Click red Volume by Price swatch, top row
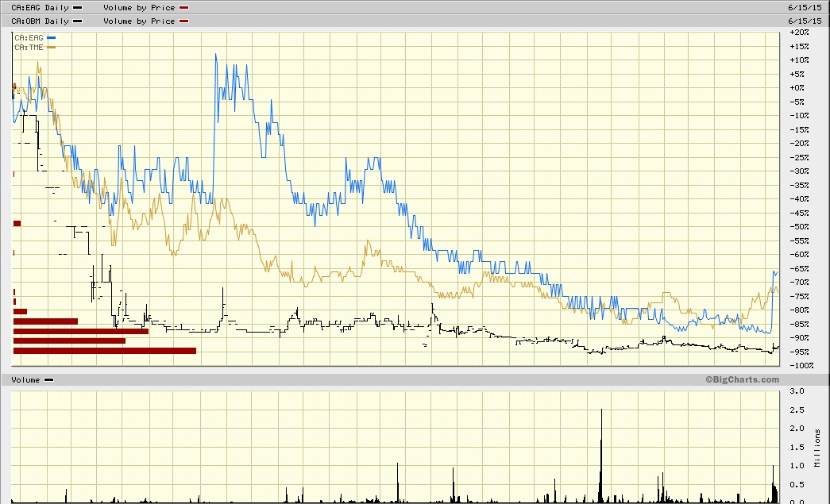The image size is (830, 504). (183, 7)
